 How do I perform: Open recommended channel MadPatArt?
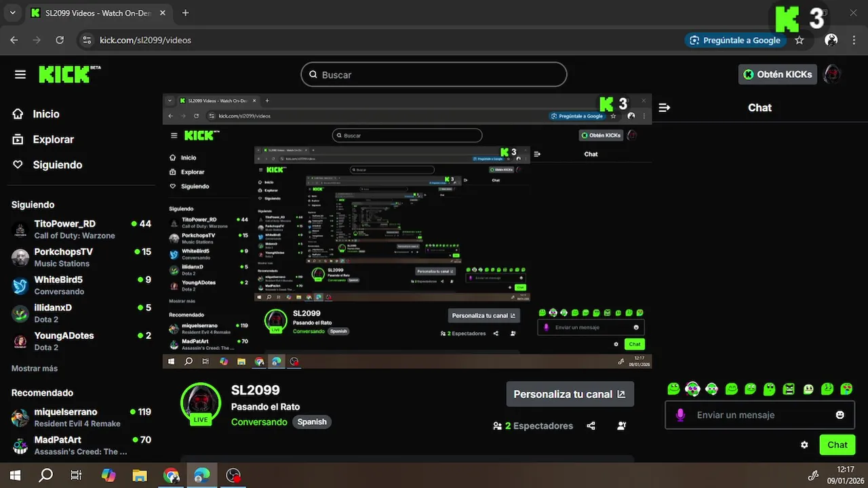pos(81,445)
